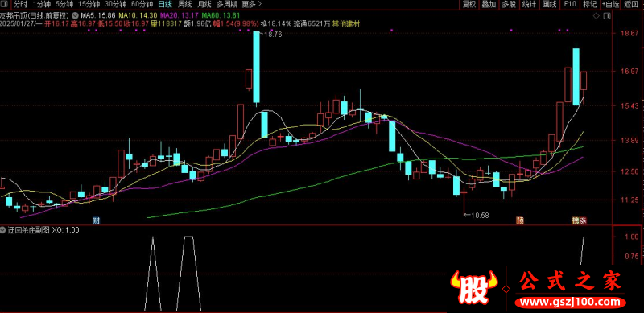Toggle 复权 adjustment setting
644x313 pixels.
coord(469,5)
